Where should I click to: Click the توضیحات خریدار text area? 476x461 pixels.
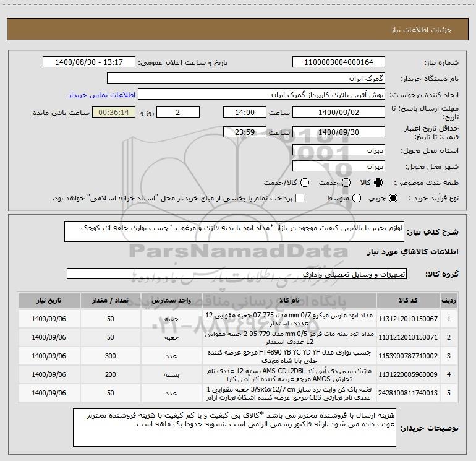234,428
